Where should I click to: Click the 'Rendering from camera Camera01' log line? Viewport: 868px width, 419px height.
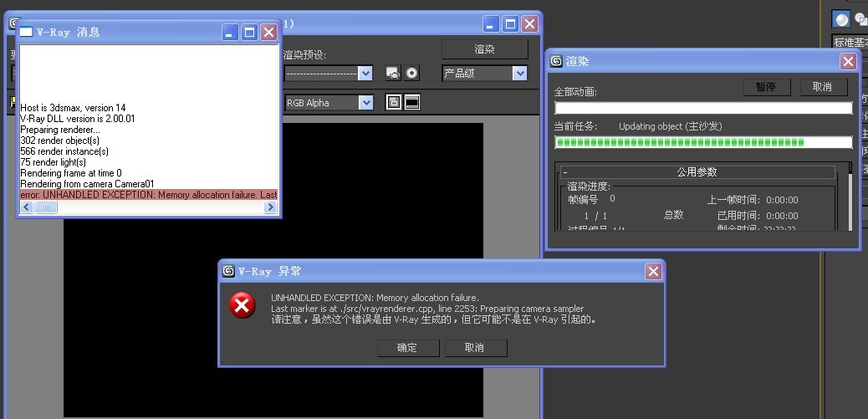pos(87,184)
